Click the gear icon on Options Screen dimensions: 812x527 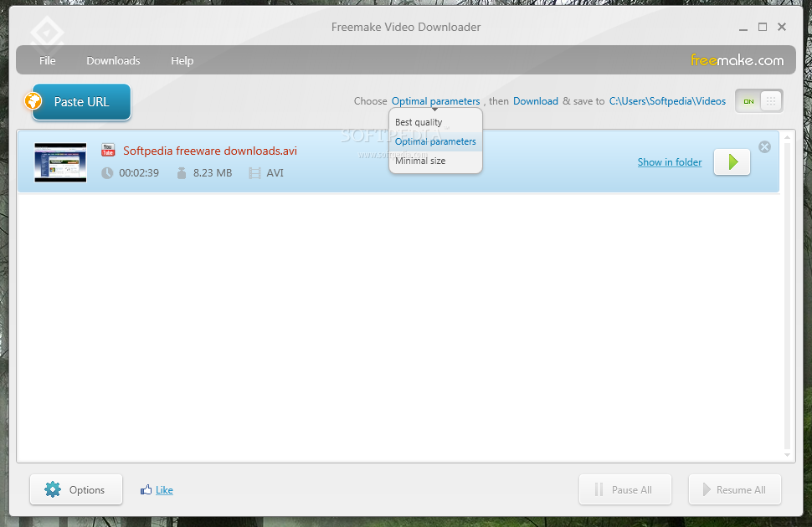tap(52, 489)
